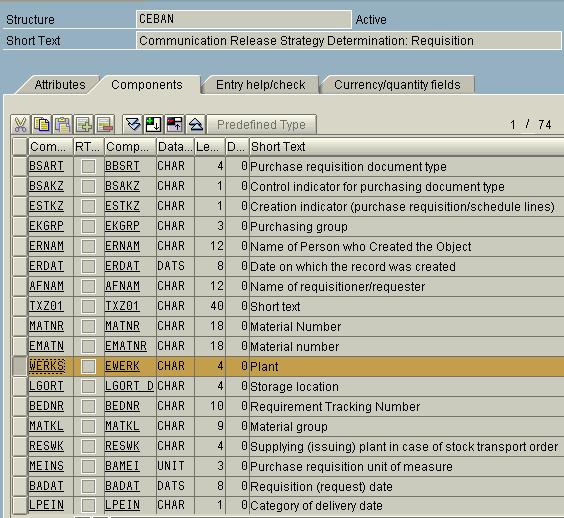The image size is (564, 518).
Task: Select the row selector beside WERKS
Action: (x=20, y=366)
